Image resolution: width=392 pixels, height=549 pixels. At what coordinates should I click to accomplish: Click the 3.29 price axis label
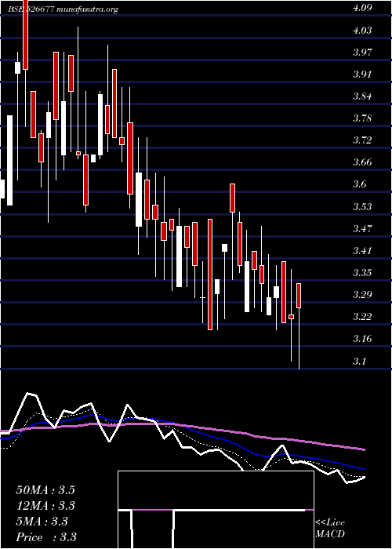362,295
